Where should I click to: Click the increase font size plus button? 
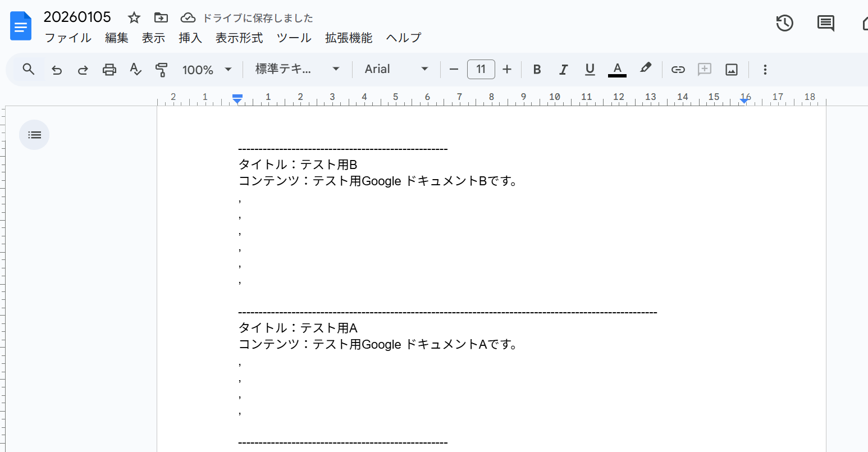click(507, 69)
